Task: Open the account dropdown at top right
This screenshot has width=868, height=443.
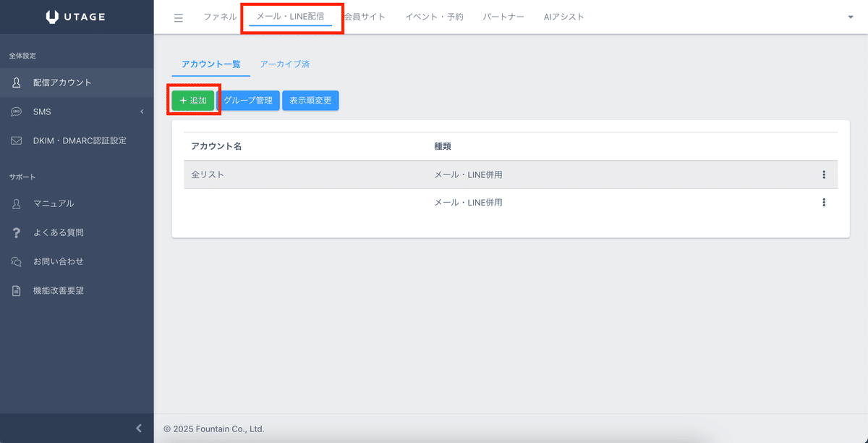Action: tap(852, 17)
